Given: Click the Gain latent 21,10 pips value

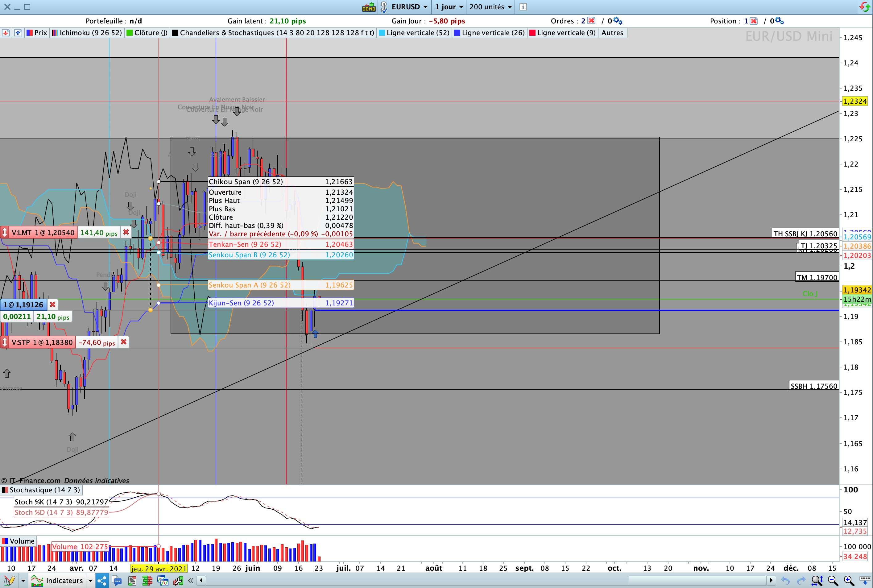Looking at the screenshot, I should (x=288, y=21).
